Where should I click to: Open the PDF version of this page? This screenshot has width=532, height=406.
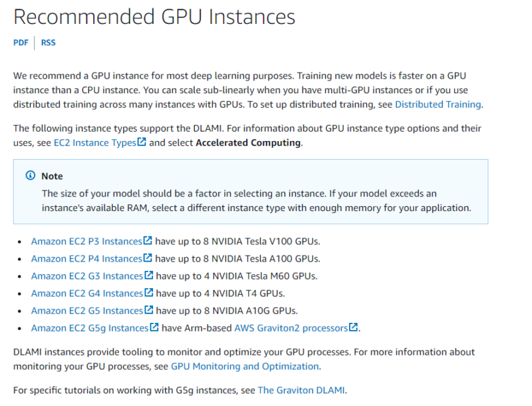tap(20, 42)
